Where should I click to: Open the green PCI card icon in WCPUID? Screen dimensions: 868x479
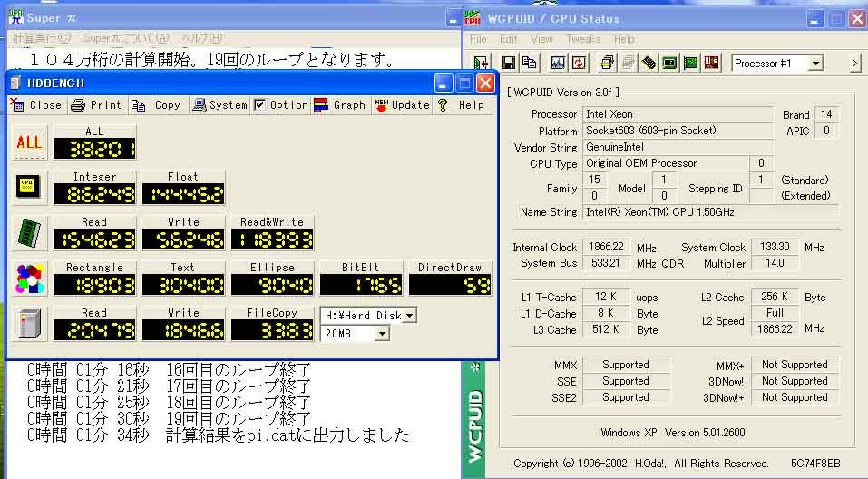click(x=690, y=64)
